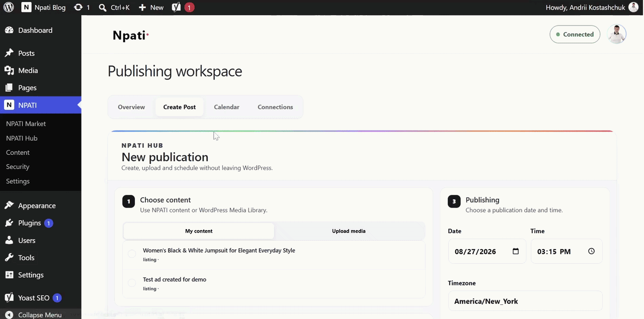Click the user avatar in admin bar

[x=634, y=8]
